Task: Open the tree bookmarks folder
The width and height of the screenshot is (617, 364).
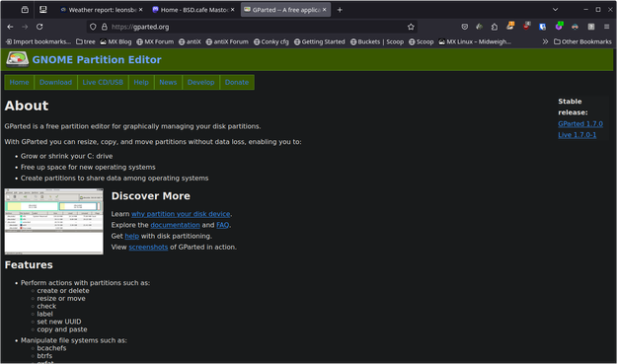Action: click(x=85, y=41)
